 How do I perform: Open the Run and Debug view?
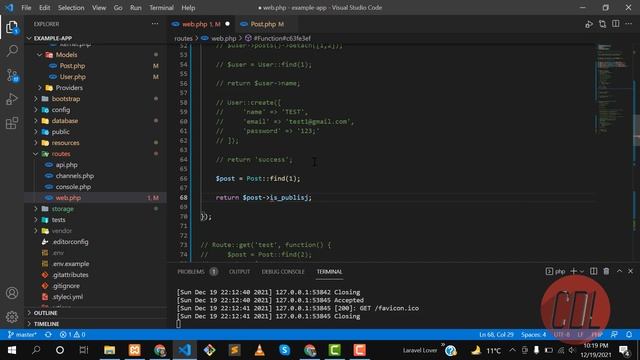[12, 99]
